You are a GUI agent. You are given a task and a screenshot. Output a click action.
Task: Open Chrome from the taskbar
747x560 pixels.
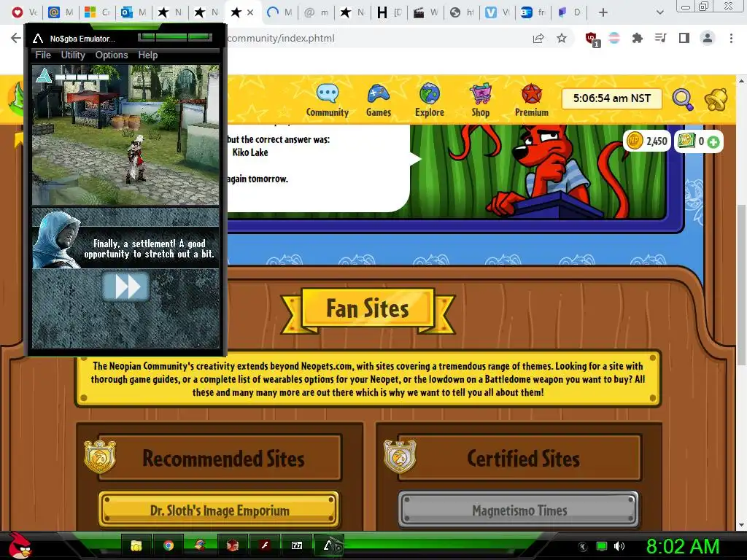pyautogui.click(x=169, y=545)
